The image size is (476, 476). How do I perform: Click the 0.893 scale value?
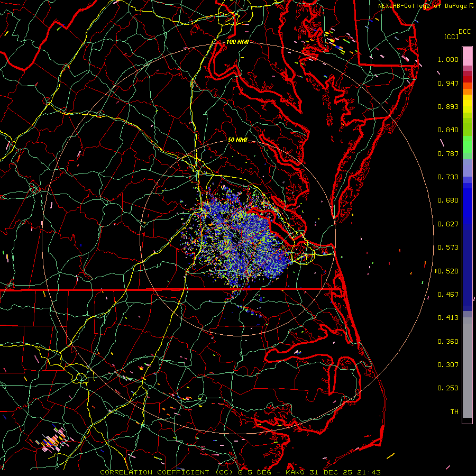[x=448, y=106]
